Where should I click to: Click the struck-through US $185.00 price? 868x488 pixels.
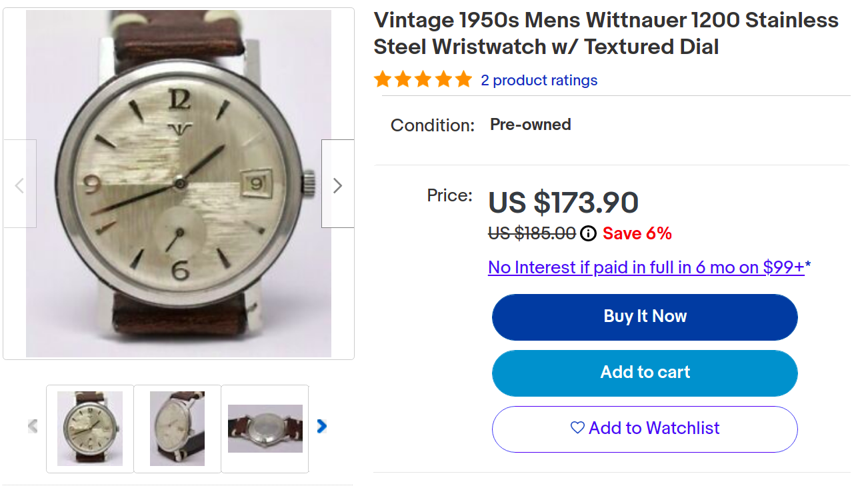point(531,233)
